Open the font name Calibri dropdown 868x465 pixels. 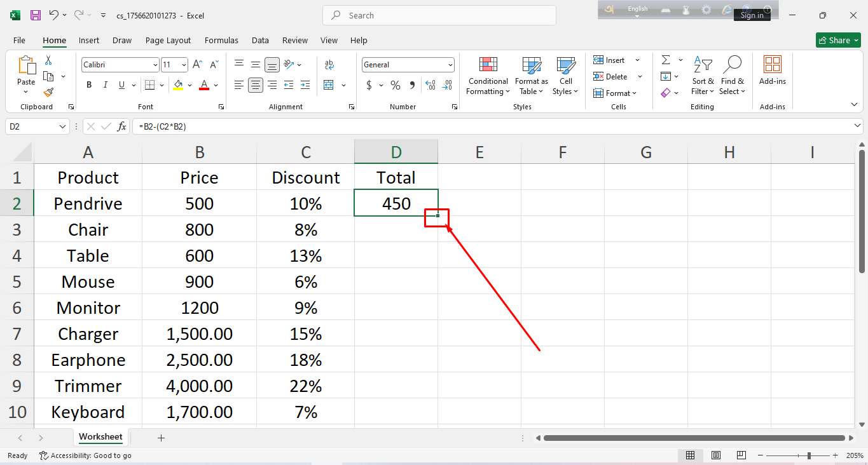(x=155, y=65)
